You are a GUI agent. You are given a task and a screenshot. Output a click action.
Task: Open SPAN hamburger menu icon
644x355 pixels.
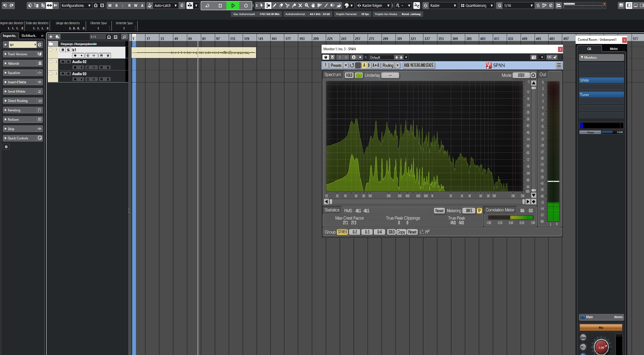559,65
